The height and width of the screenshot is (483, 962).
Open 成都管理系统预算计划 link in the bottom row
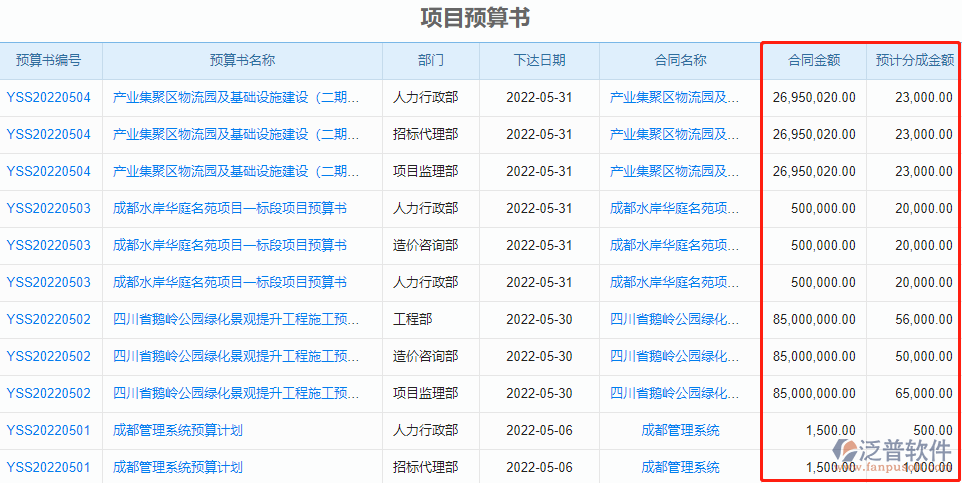[x=178, y=467]
